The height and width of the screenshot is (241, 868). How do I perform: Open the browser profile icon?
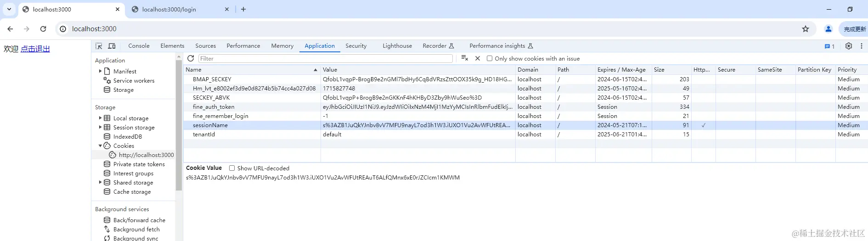point(829,29)
